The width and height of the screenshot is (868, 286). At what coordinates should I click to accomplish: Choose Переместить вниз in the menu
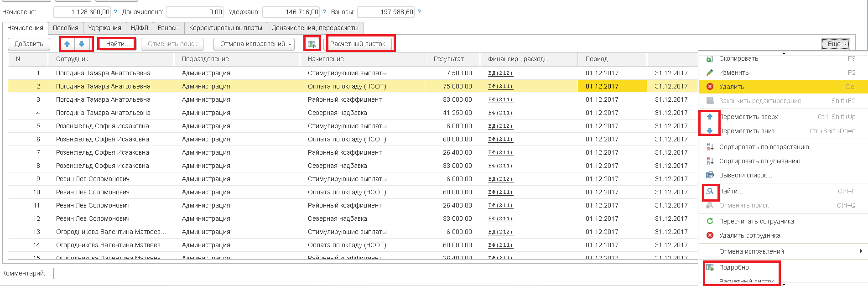click(783, 131)
